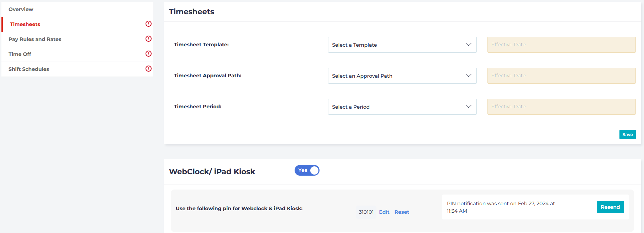This screenshot has width=644, height=233.
Task: Click the Time Off warning alert icon
Action: (148, 54)
